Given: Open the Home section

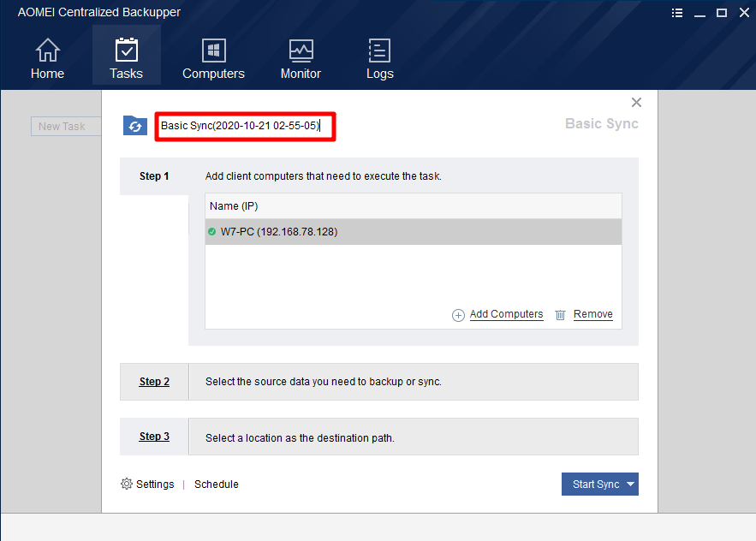Looking at the screenshot, I should [x=47, y=58].
